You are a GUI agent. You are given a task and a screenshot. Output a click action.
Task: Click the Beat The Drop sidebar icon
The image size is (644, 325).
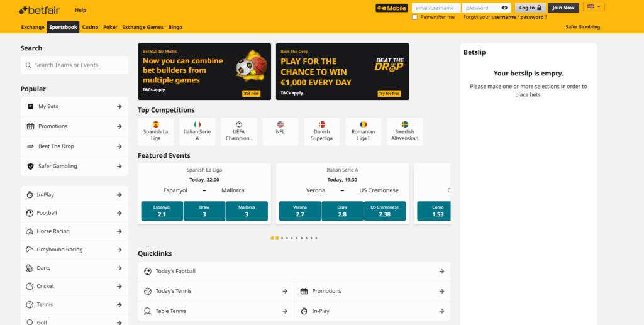coord(30,146)
